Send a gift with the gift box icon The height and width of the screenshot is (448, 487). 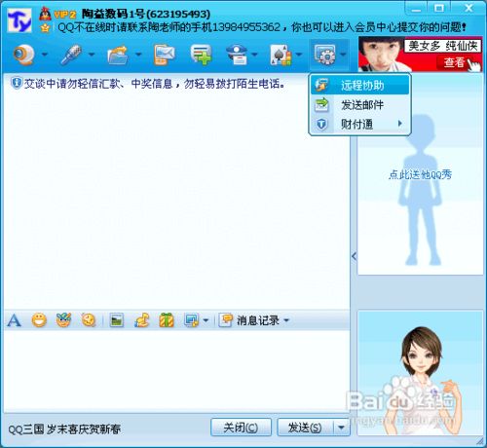click(167, 320)
